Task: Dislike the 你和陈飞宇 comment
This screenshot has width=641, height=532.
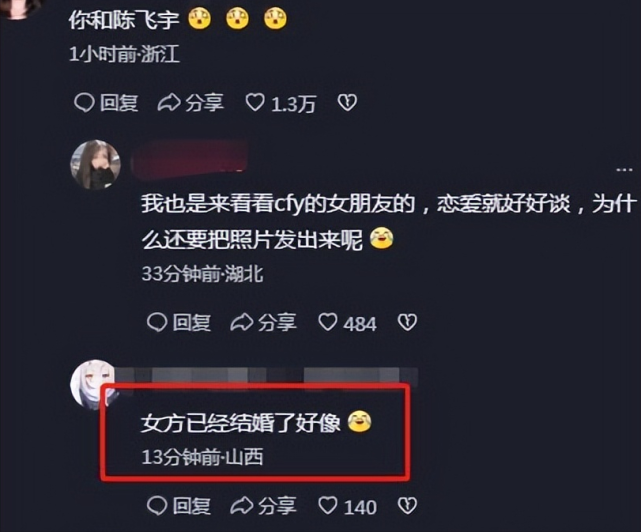Action: [347, 102]
